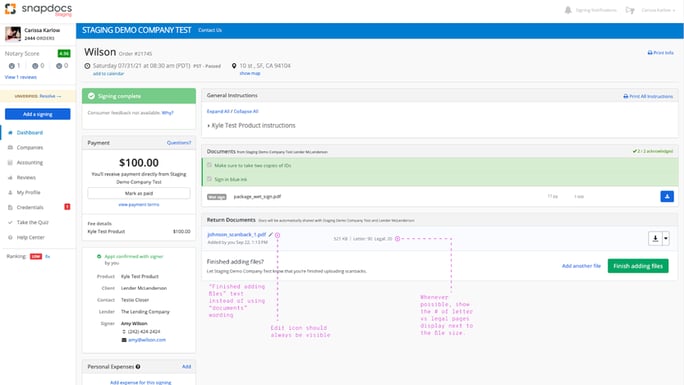Click the megaphone announcements icon in the header
The height and width of the screenshot is (385, 684).
pos(629,10)
